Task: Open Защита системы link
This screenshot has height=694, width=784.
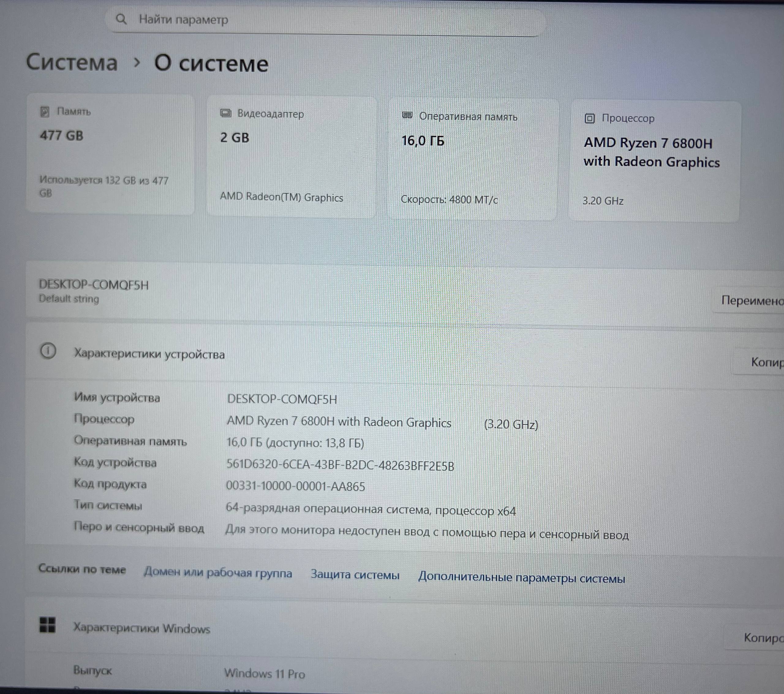Action: click(355, 575)
